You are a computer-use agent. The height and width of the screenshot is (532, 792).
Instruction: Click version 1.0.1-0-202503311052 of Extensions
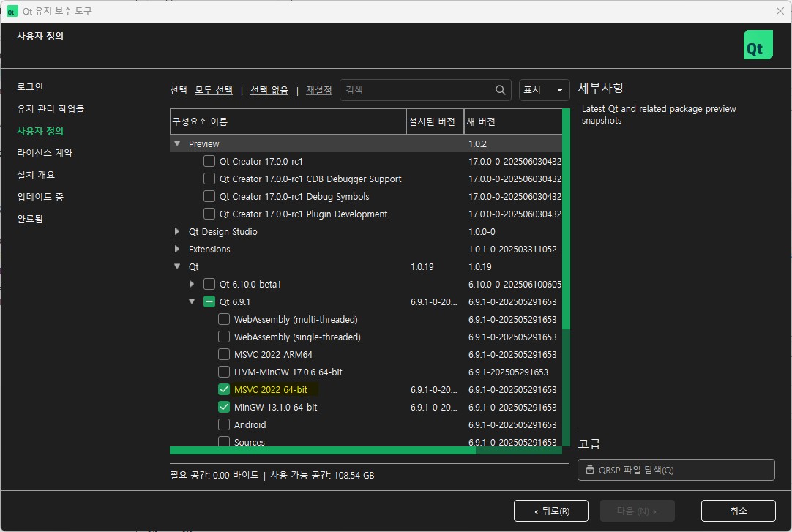512,250
